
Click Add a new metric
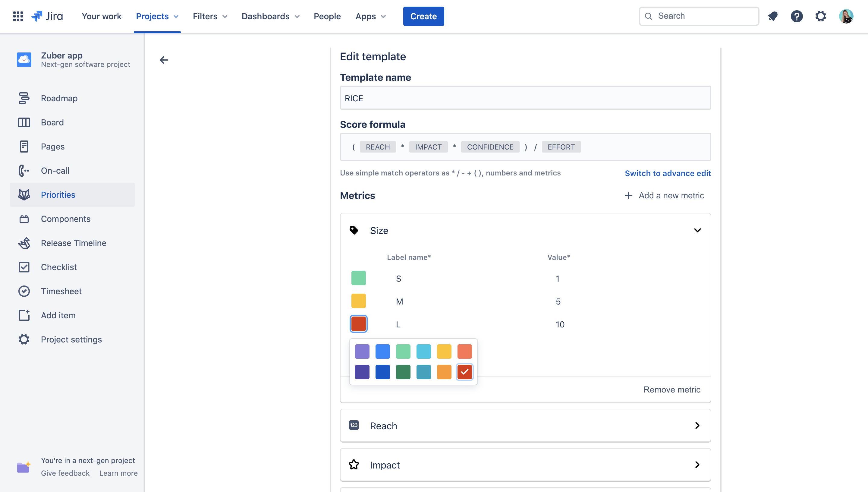click(x=664, y=195)
